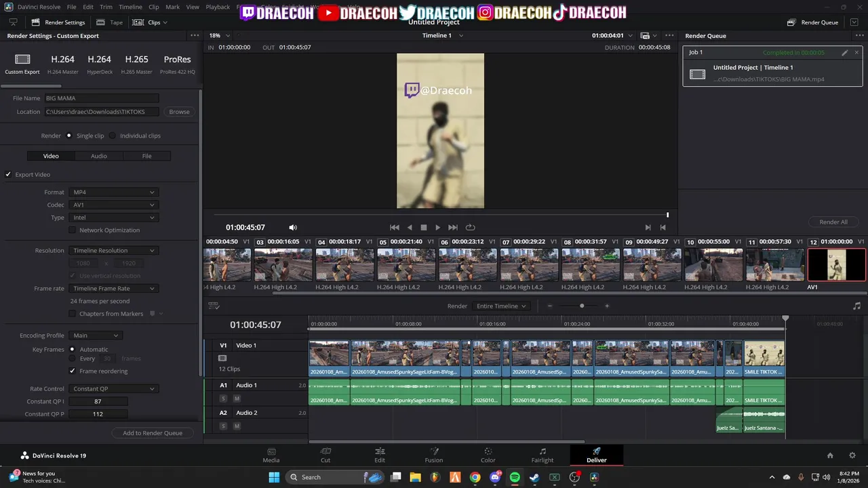This screenshot has width=868, height=488.
Task: Click the volume speaker icon in the viewer
Action: click(293, 228)
